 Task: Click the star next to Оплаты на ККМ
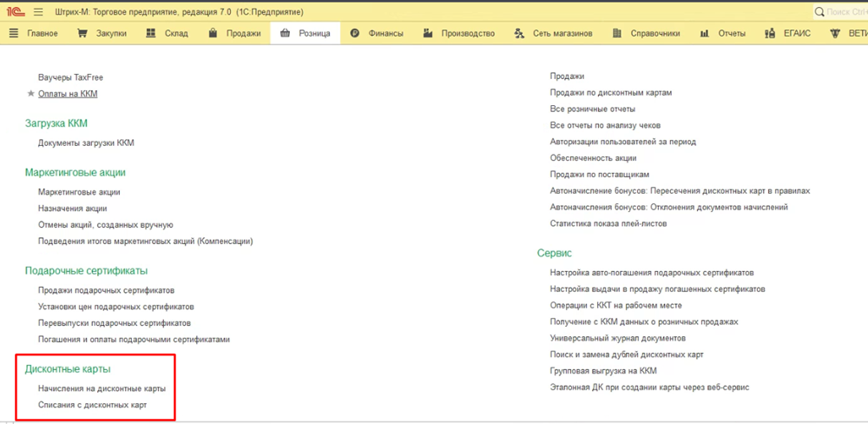click(x=31, y=93)
